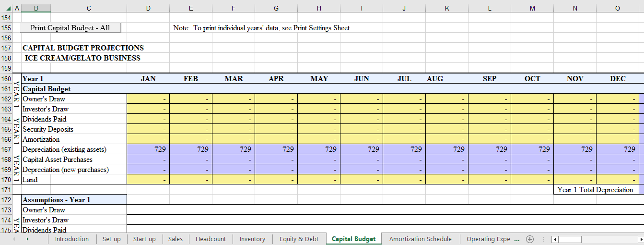This screenshot has height=245, width=644.
Task: Switch to the Introduction sheet tab
Action: (x=71, y=239)
